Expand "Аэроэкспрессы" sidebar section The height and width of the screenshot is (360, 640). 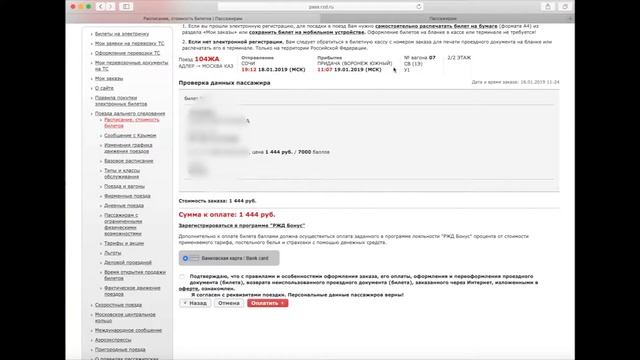coord(113,340)
